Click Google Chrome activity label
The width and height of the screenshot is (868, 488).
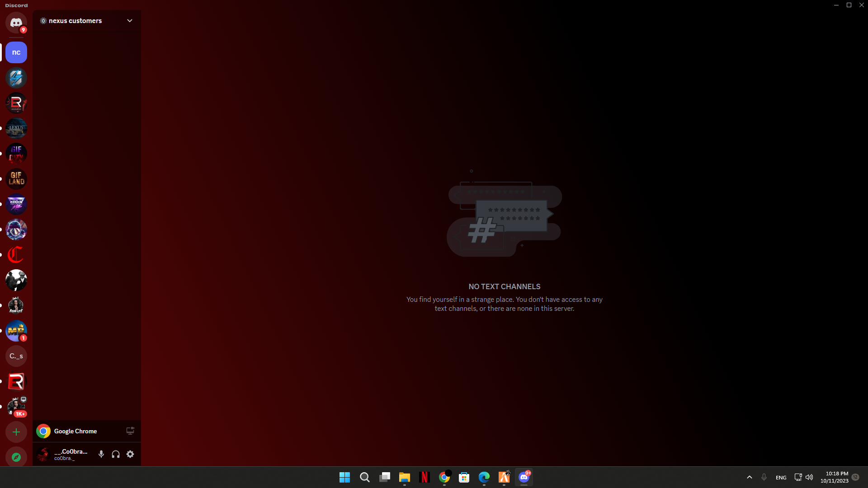(x=75, y=431)
